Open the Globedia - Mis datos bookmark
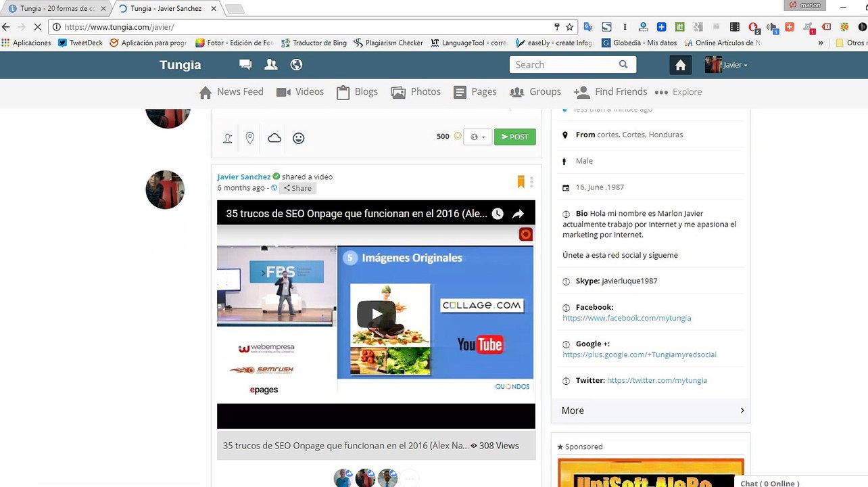This screenshot has width=868, height=487. (x=640, y=43)
